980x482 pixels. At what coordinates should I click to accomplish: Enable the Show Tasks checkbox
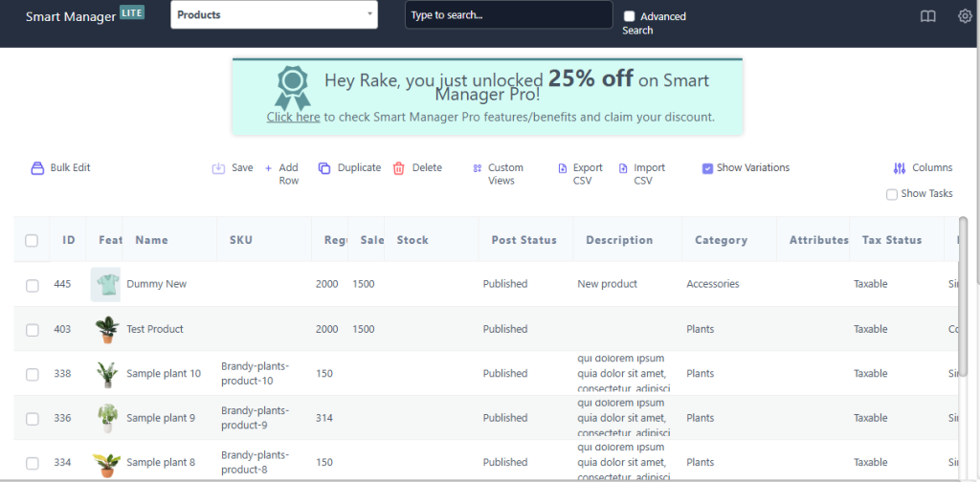click(x=892, y=194)
